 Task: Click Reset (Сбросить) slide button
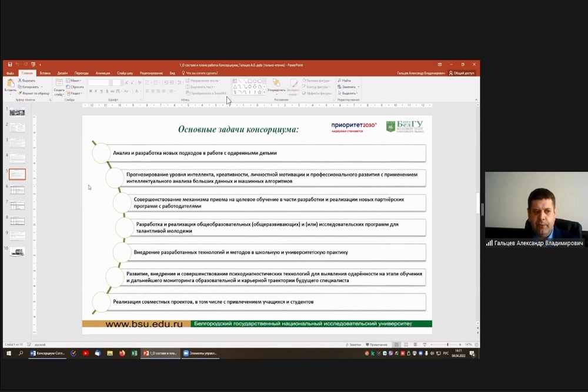(x=76, y=87)
